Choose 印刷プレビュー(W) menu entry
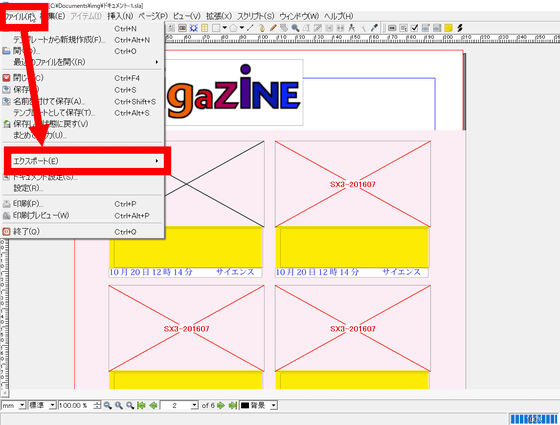Screen dimensions: 560x425 pyautogui.click(x=82, y=215)
